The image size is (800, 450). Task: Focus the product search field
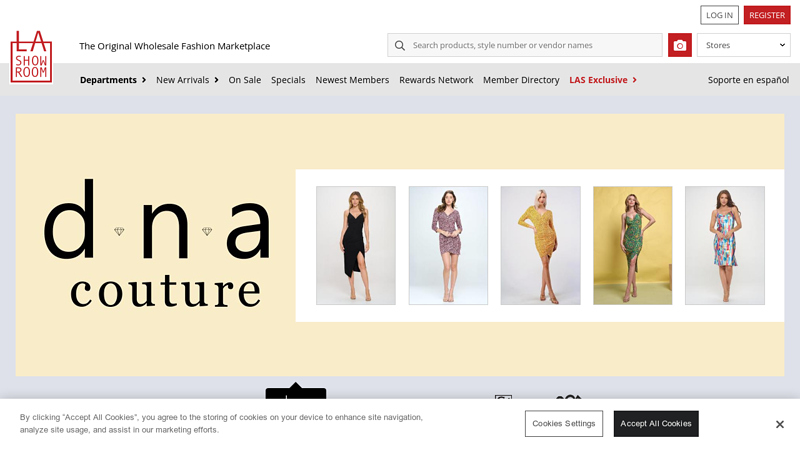(x=524, y=45)
